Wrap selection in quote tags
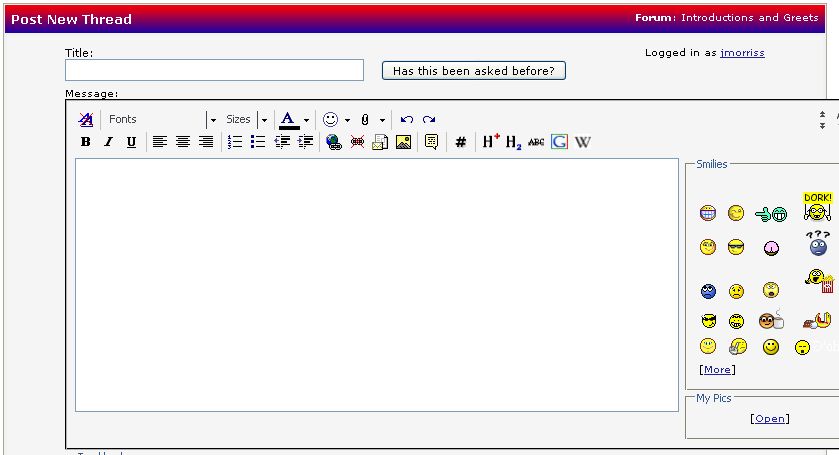The image size is (839, 455). pyautogui.click(x=431, y=142)
